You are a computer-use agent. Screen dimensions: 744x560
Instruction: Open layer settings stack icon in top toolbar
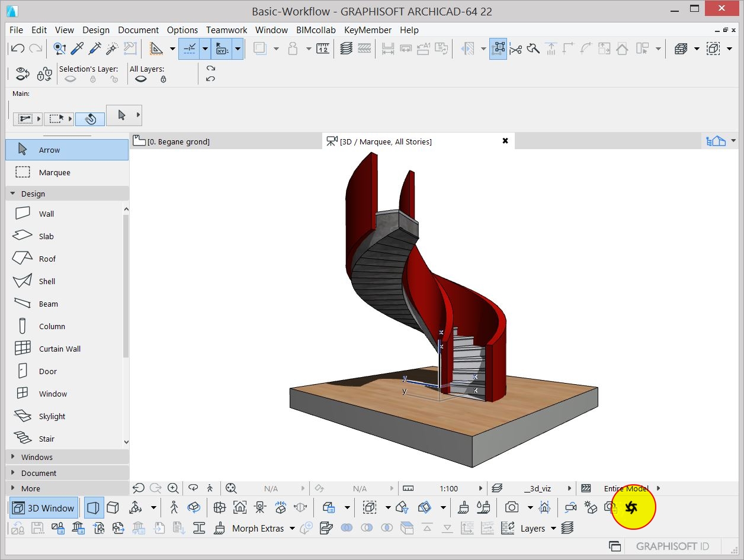click(x=347, y=49)
